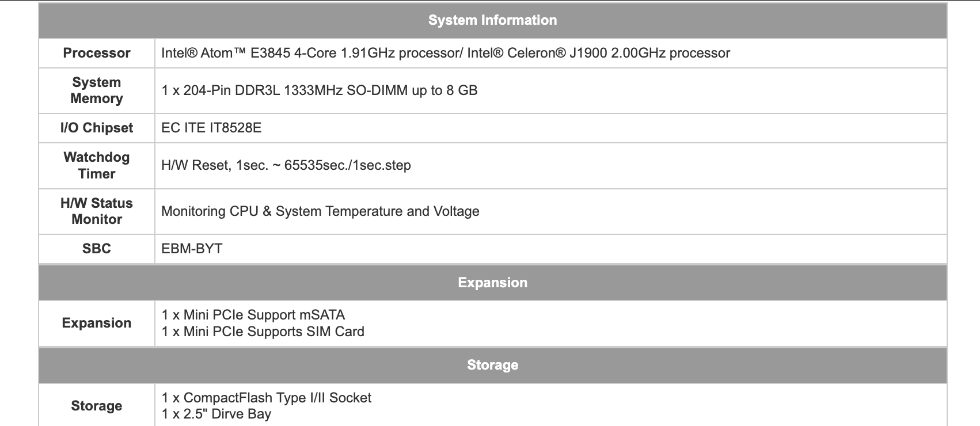Click the H/W Reset watchdog value text
Image resolution: width=980 pixels, height=426 pixels.
point(286,165)
